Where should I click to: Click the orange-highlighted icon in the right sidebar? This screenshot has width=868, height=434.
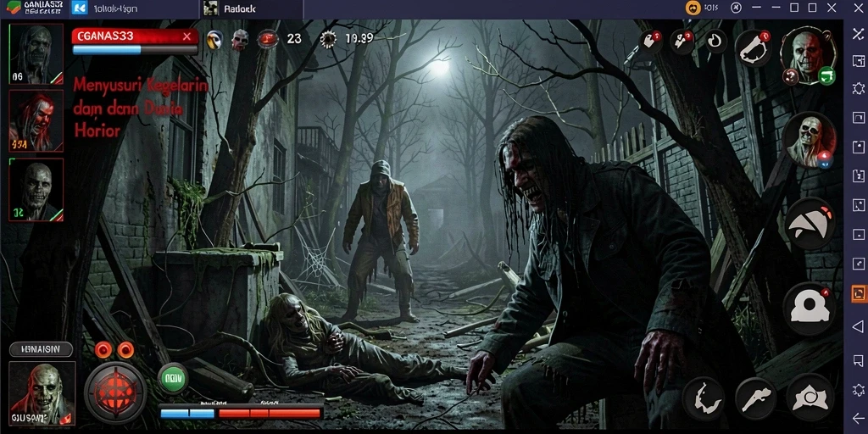(859, 292)
